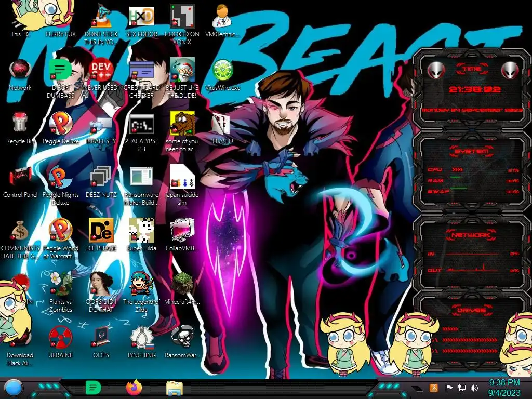
Task: Select the Peggle Nights Deluxe shortcut
Action: pyautogui.click(x=60, y=186)
